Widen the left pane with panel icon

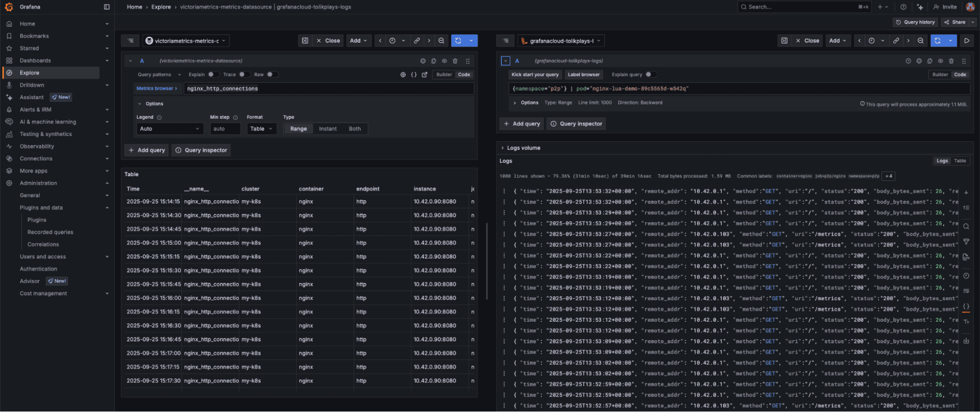coord(305,41)
